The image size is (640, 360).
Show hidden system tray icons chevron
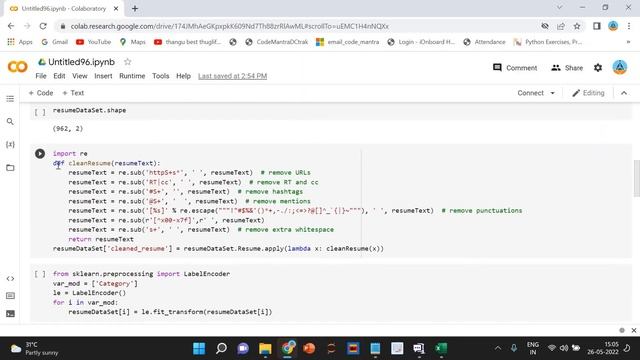(498, 348)
